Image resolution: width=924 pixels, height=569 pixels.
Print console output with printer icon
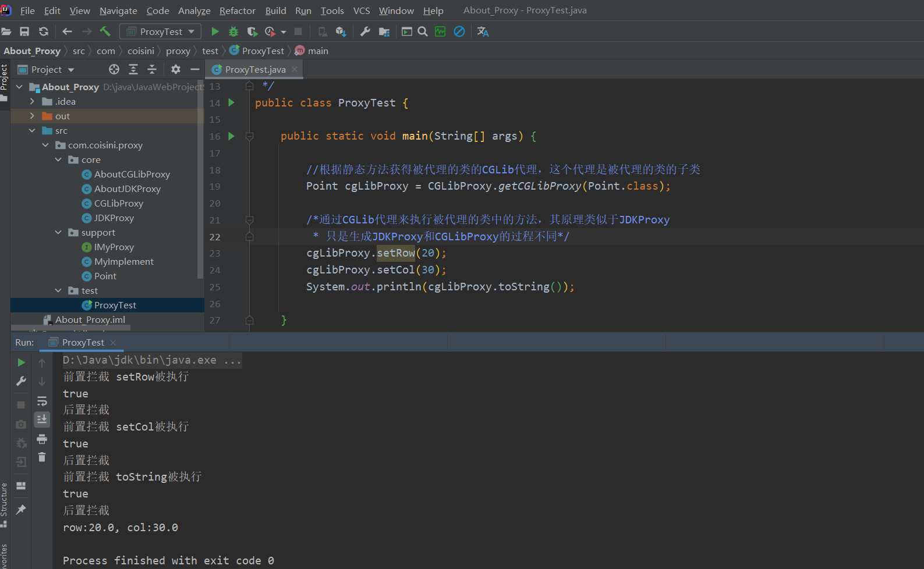pyautogui.click(x=42, y=439)
